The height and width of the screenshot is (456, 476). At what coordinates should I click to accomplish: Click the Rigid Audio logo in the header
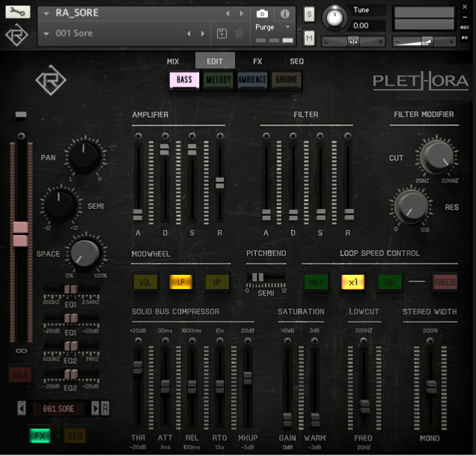click(x=16, y=34)
